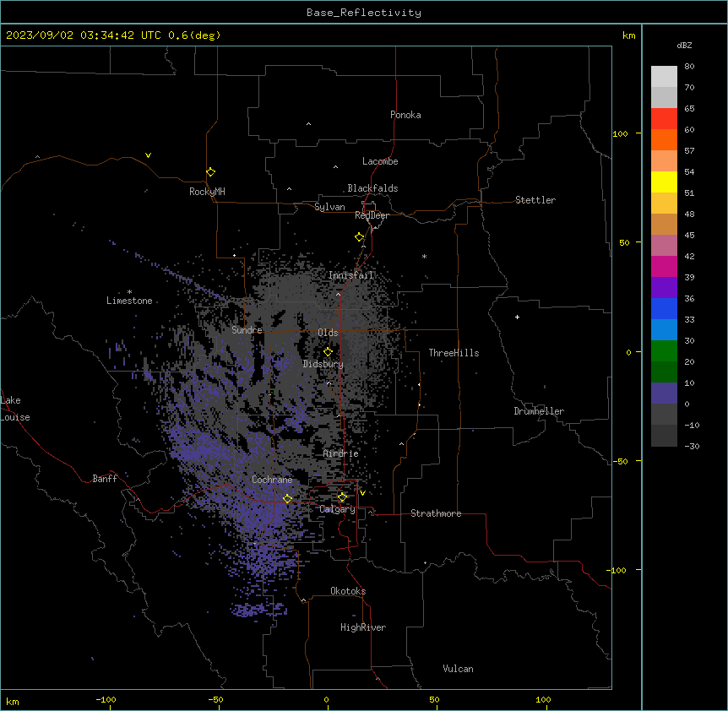Click the km unit label at top right
The image size is (728, 711).
[x=628, y=35]
